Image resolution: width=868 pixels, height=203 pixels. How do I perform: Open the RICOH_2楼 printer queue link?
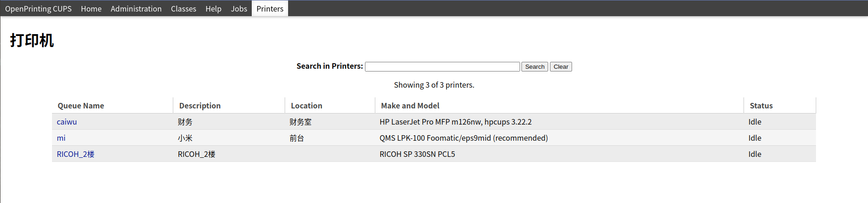point(75,154)
